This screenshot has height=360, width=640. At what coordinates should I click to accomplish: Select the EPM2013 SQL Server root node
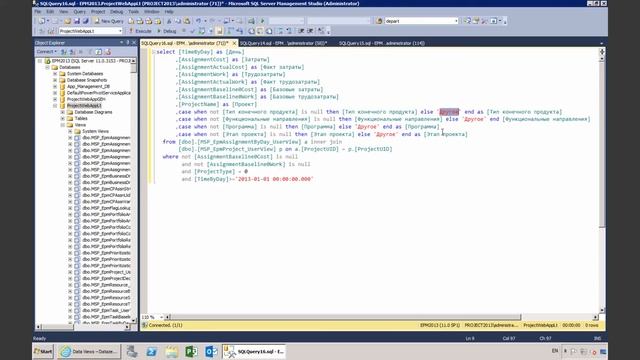(91, 61)
